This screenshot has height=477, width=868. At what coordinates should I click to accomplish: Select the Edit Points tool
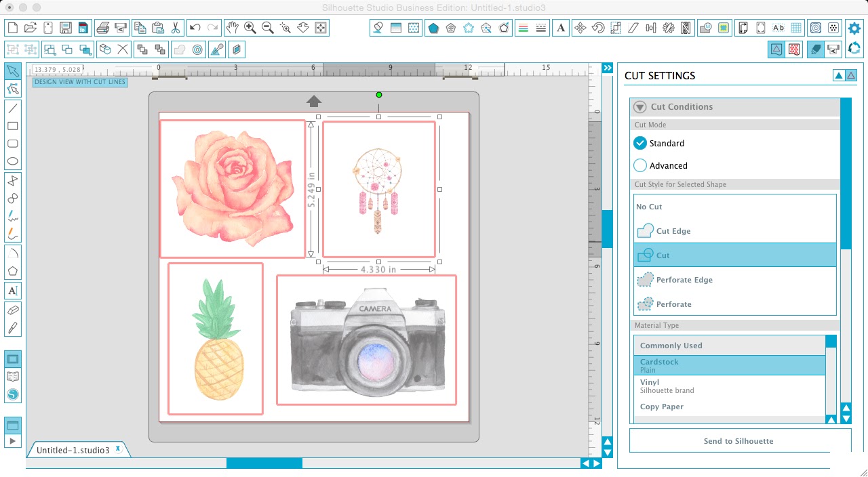(13, 89)
